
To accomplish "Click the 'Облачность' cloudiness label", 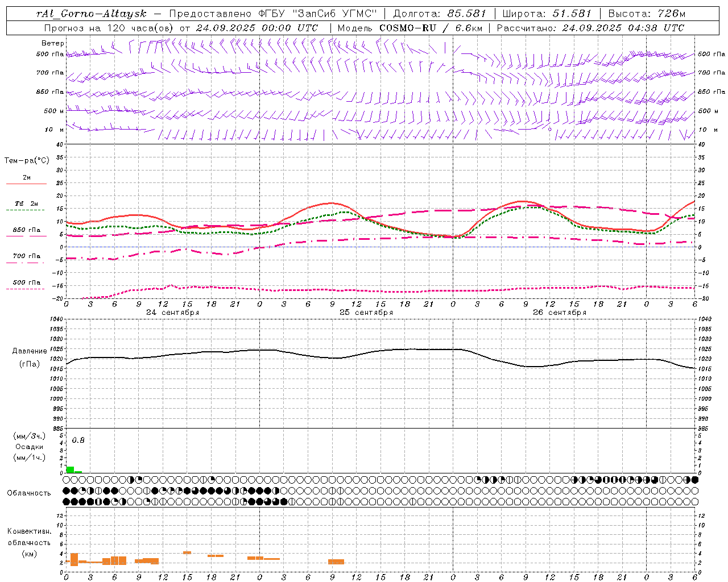I will coord(29,493).
